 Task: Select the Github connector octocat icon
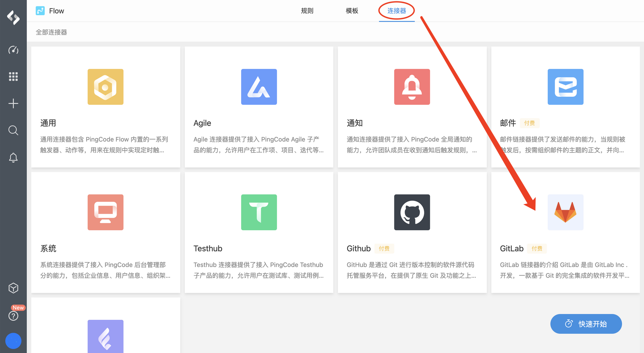(x=412, y=212)
